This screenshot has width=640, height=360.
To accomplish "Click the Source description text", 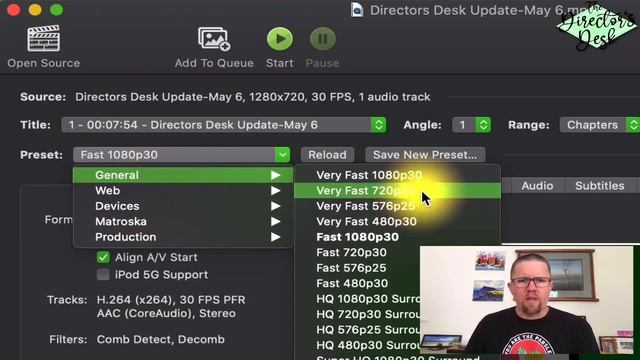I will click(x=253, y=97).
